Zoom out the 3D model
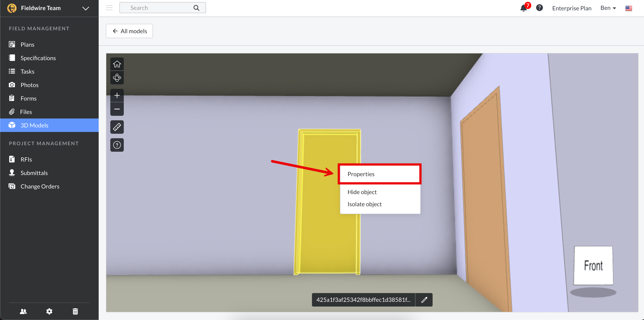This screenshot has width=644, height=320. click(x=117, y=109)
